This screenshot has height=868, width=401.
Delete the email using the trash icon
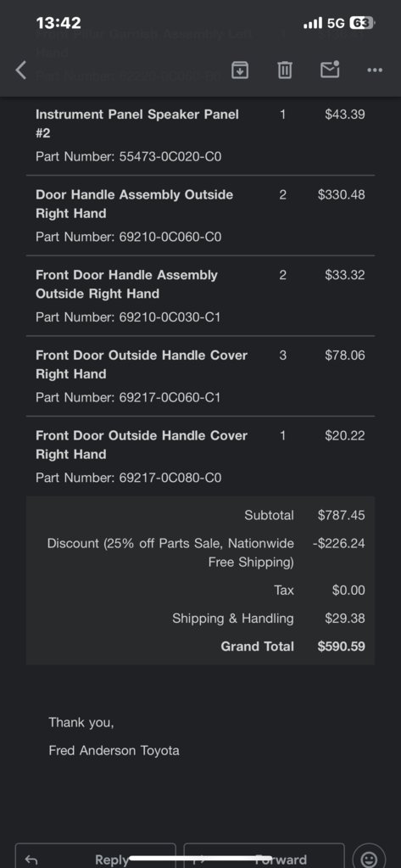click(284, 70)
